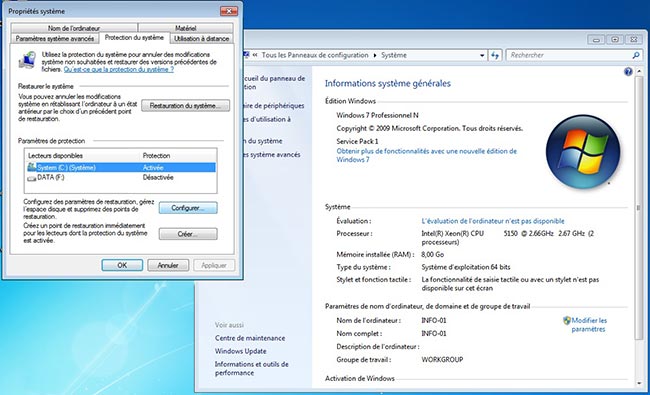Click the System (C:) drive icon
Screen dimensions: 650x395
32,167
